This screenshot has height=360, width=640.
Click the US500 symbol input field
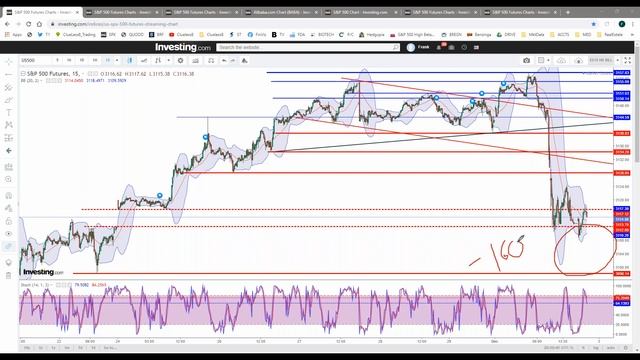coord(35,60)
